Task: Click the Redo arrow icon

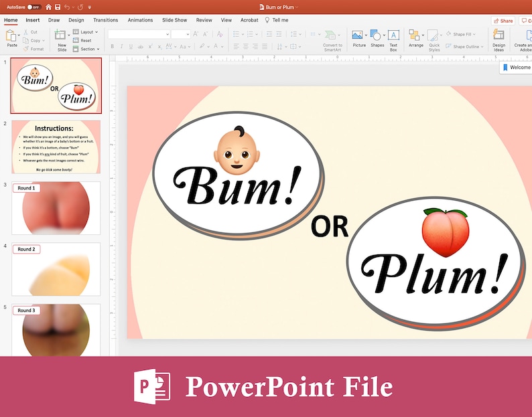Action: [80, 7]
